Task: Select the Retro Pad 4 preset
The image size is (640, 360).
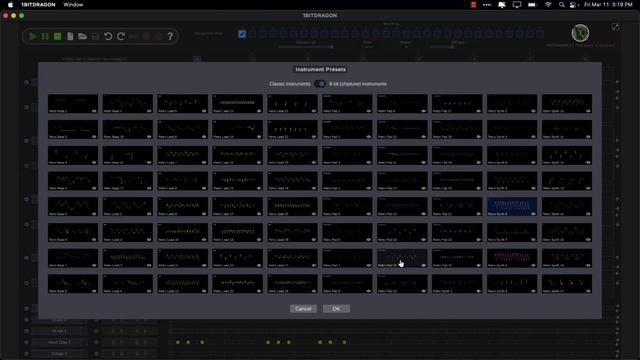Action: point(347,181)
